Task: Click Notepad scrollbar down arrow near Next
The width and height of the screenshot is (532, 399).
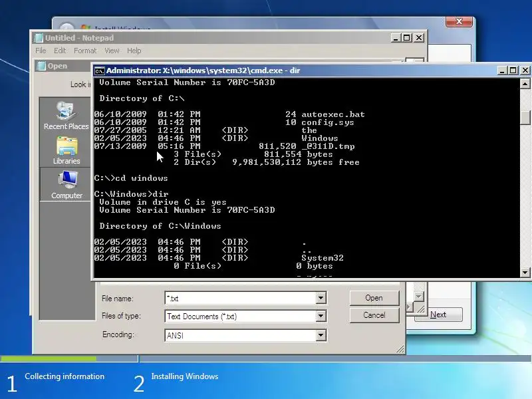Action: point(419,296)
